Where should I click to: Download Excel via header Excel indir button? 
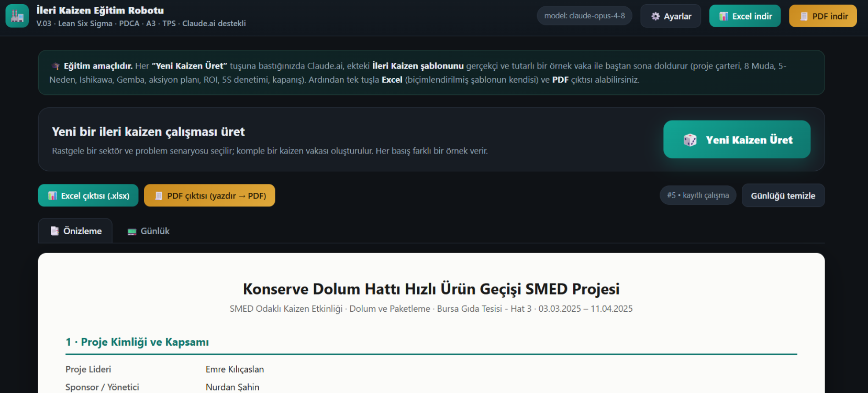[745, 16]
